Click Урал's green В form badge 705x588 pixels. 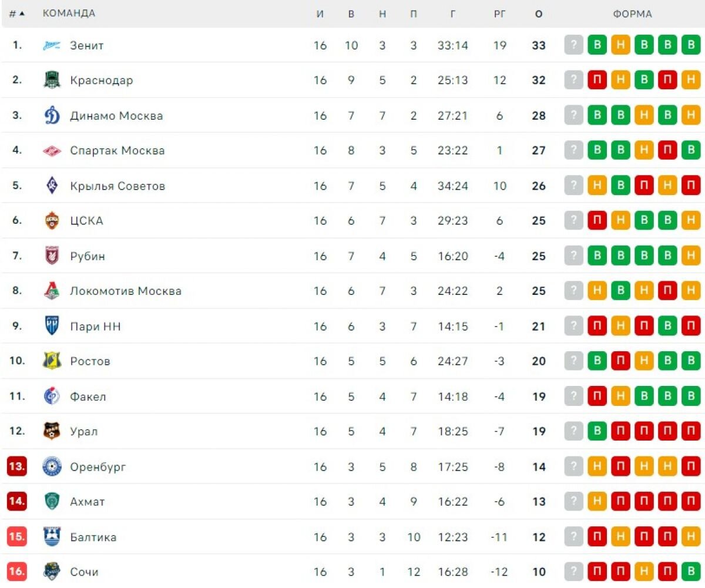pos(597,431)
